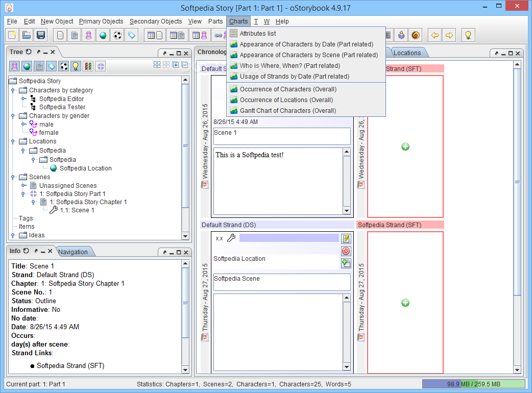Add new character via main toolbar person icon
This screenshot has width=532, height=393.
[x=88, y=35]
